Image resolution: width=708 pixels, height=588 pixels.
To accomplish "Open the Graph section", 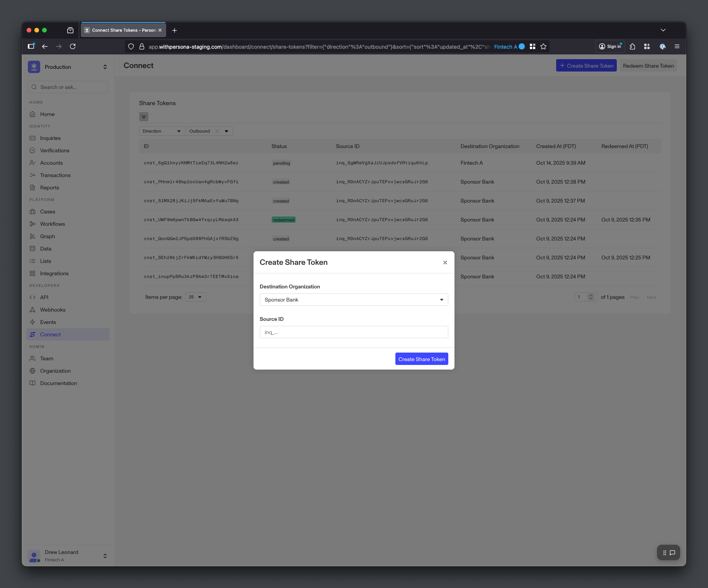I will point(47,236).
